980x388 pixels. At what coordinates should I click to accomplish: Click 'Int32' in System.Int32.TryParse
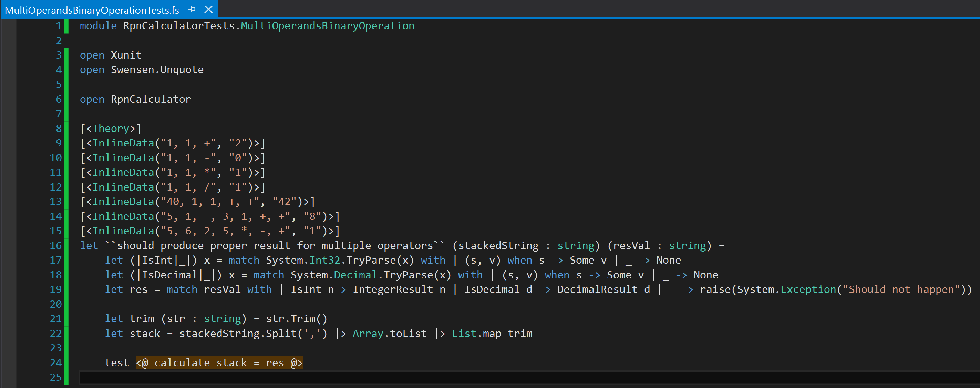click(x=324, y=260)
